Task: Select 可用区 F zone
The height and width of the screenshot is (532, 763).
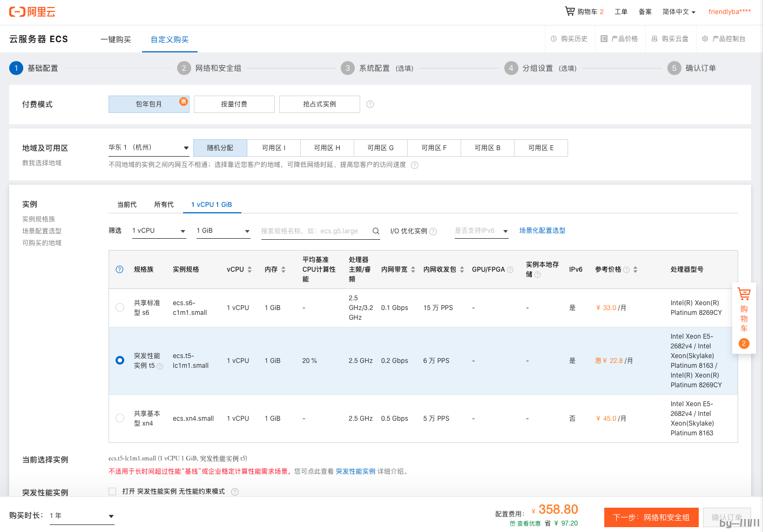Action: [434, 148]
